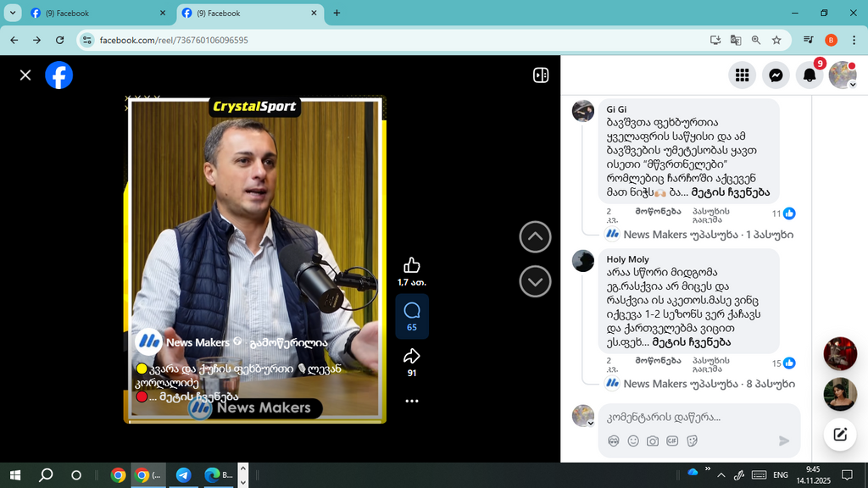Attach a photo to the comment
Screen dimensions: 868x488
(653, 441)
